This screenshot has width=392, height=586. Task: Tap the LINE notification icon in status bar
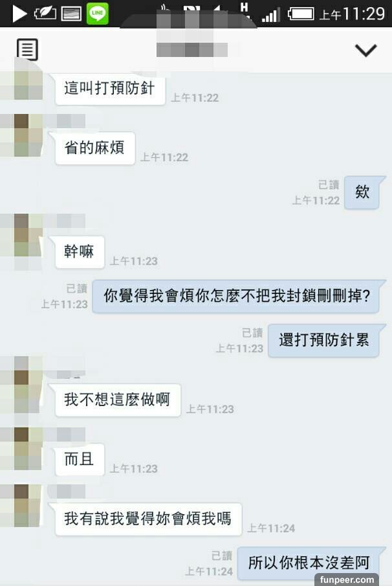pos(98,14)
